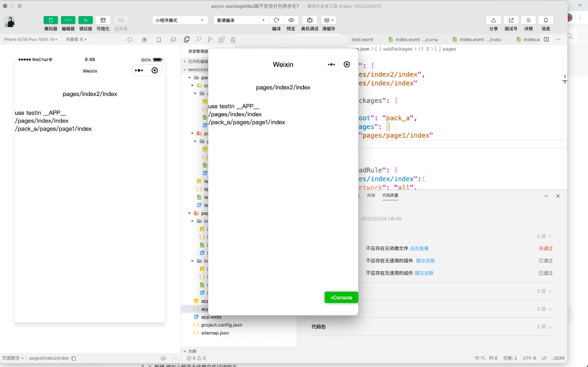Open the search icon in activity bar
Image resolution: width=588 pixels, height=367 pixels.
(198, 40)
